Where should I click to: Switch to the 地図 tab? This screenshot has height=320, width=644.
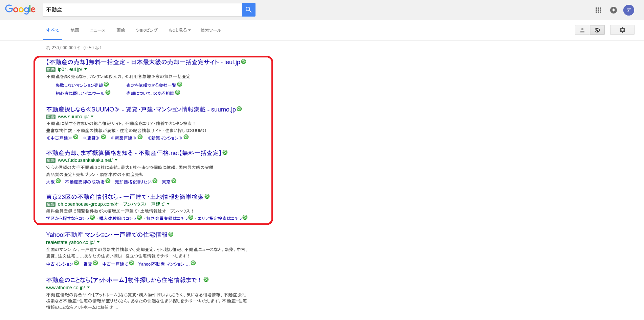click(75, 30)
